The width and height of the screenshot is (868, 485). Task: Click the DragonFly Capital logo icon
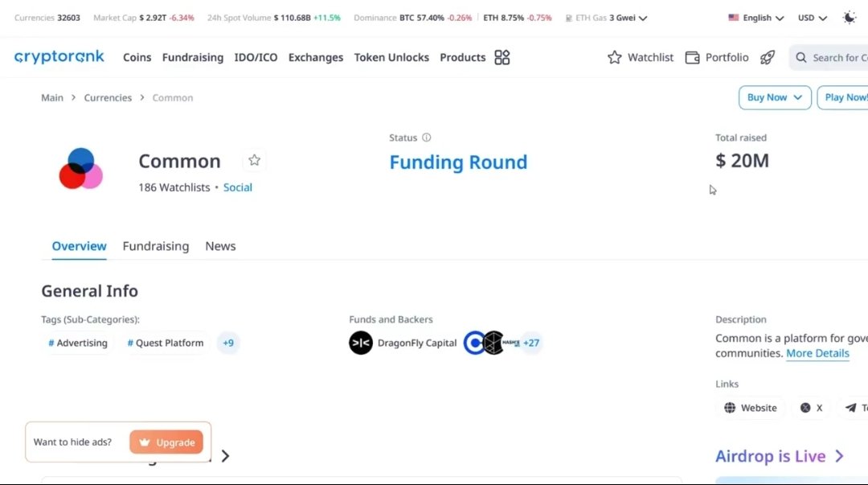pos(361,343)
